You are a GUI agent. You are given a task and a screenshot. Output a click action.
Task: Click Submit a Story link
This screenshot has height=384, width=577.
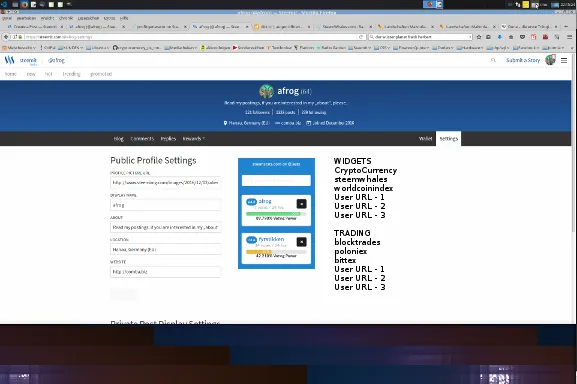[x=523, y=60]
